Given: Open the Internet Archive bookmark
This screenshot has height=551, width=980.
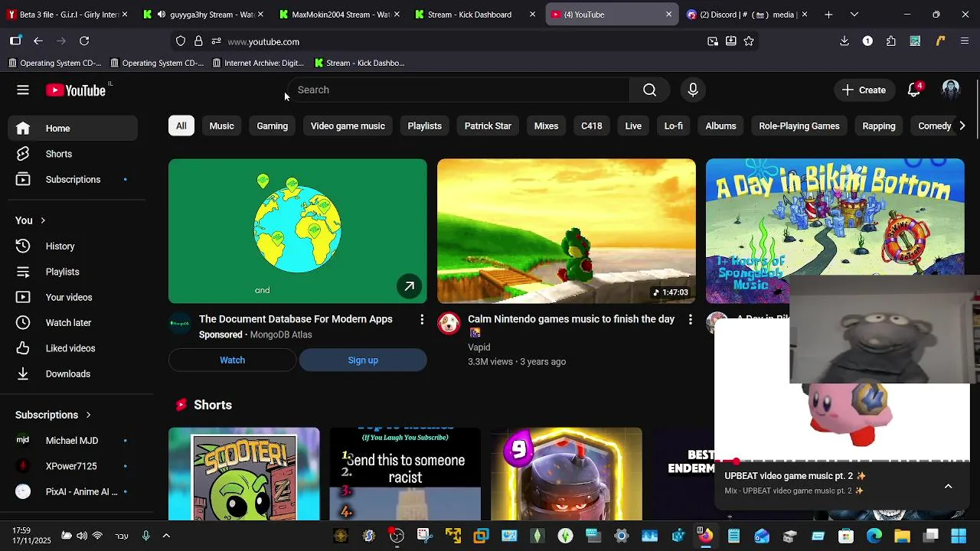Looking at the screenshot, I should click(258, 63).
